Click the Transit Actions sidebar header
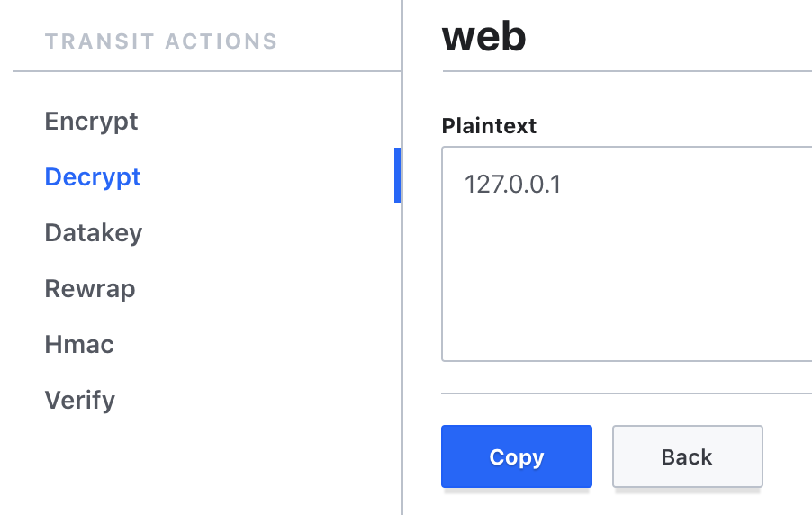This screenshot has height=515, width=812. (161, 41)
